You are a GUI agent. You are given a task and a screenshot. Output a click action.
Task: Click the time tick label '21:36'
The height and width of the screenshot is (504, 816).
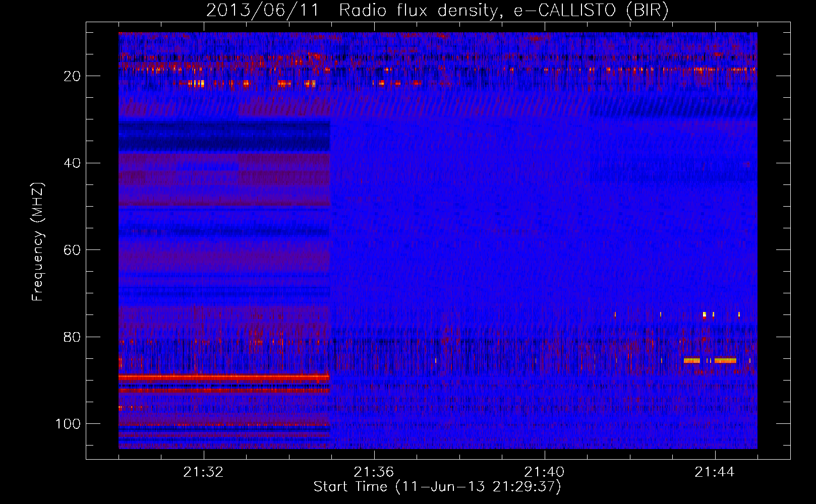pyautogui.click(x=374, y=472)
